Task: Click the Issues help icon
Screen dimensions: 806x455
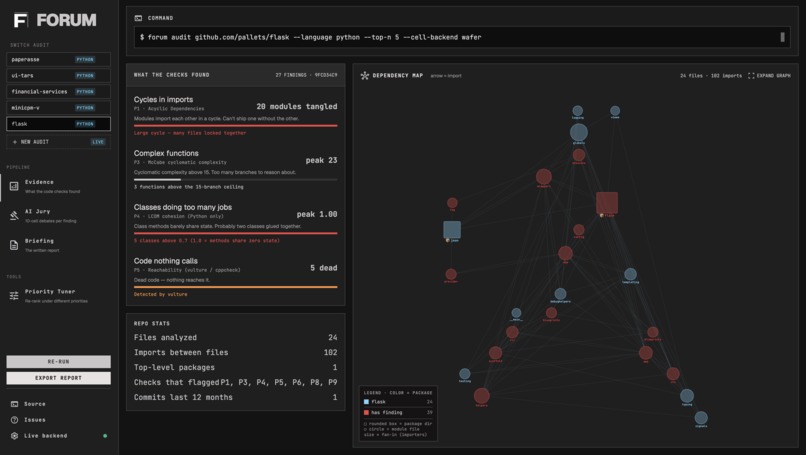Action: (x=14, y=420)
